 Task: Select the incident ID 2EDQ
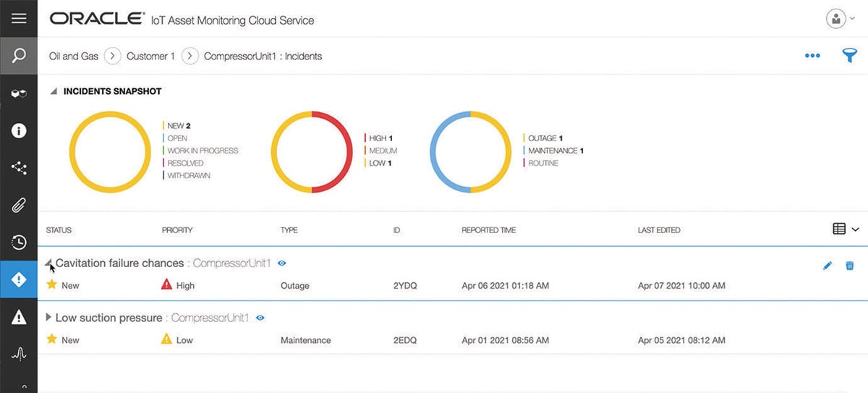tap(405, 340)
